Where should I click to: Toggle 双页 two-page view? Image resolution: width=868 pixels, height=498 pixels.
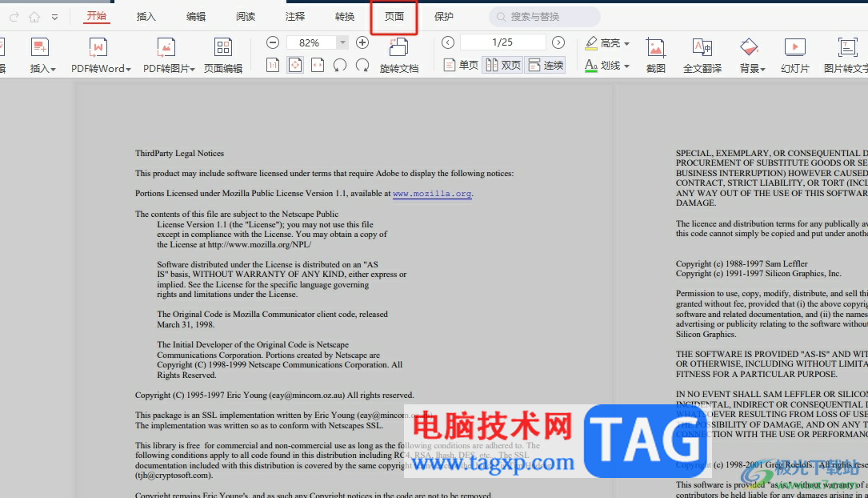pos(502,66)
